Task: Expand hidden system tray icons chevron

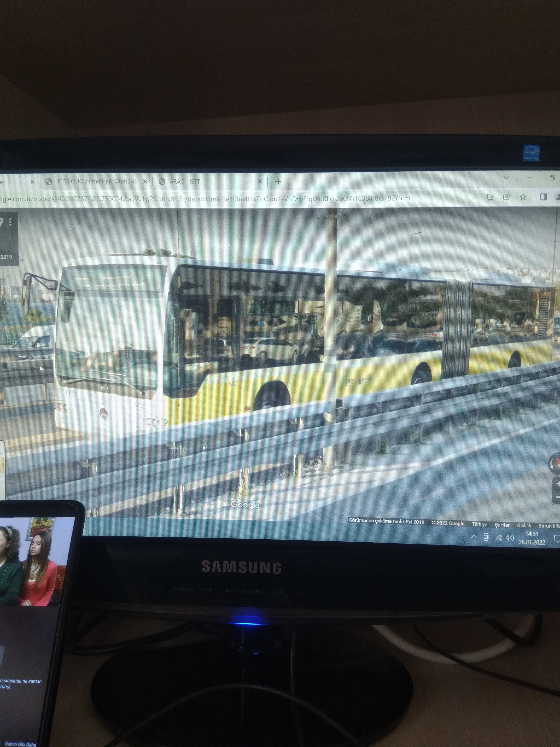Action: click(474, 537)
